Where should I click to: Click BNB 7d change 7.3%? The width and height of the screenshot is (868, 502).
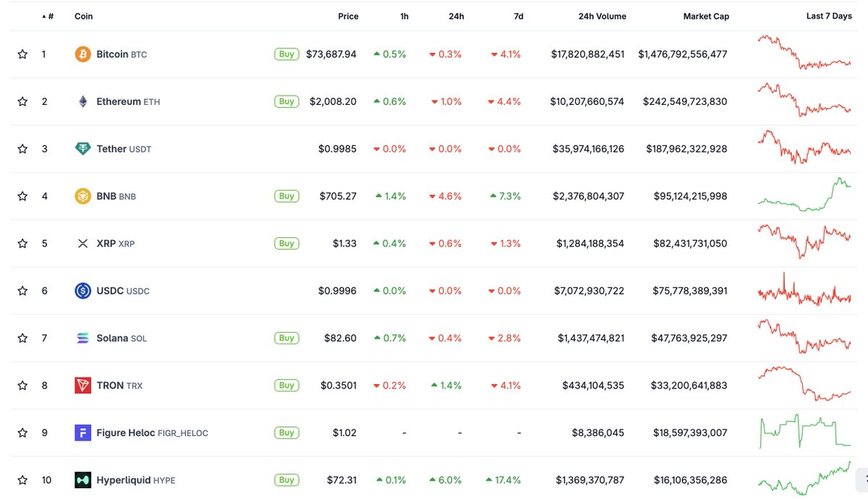pos(505,196)
